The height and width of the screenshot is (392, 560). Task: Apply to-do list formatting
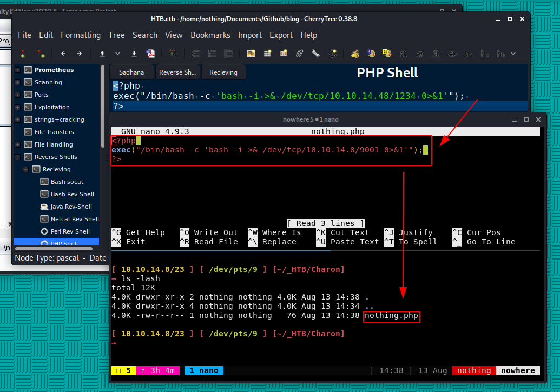tap(228, 54)
